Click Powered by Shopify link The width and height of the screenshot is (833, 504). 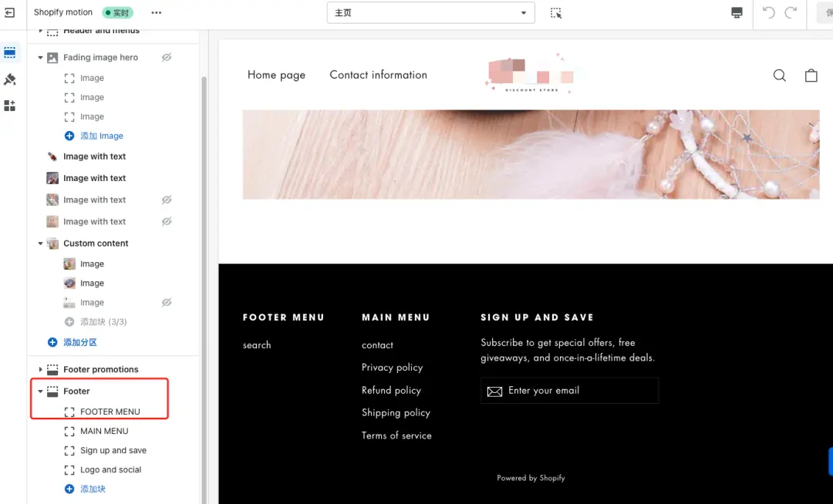(x=531, y=478)
